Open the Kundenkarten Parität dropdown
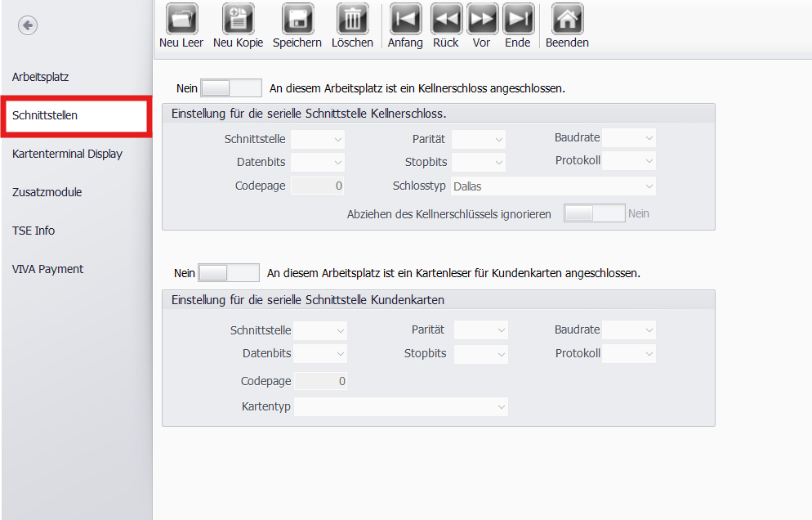Viewport: 812px width, 520px height. coord(480,330)
